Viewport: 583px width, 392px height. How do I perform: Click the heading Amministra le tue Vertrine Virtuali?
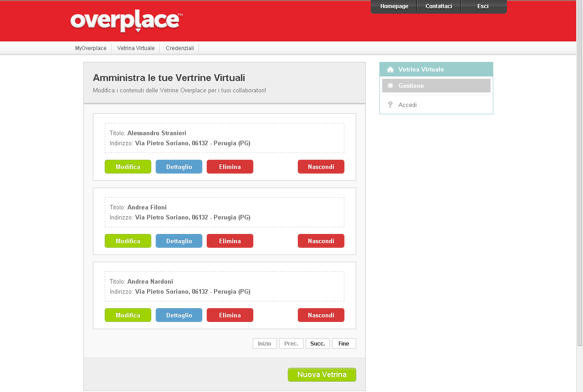[169, 77]
